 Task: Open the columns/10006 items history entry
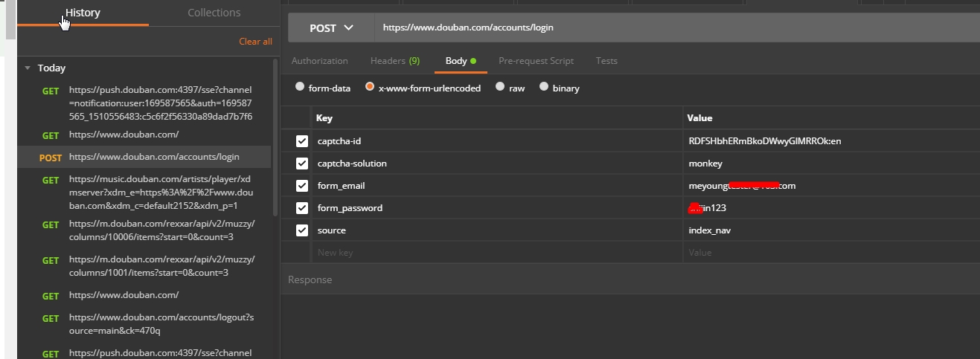click(146, 230)
